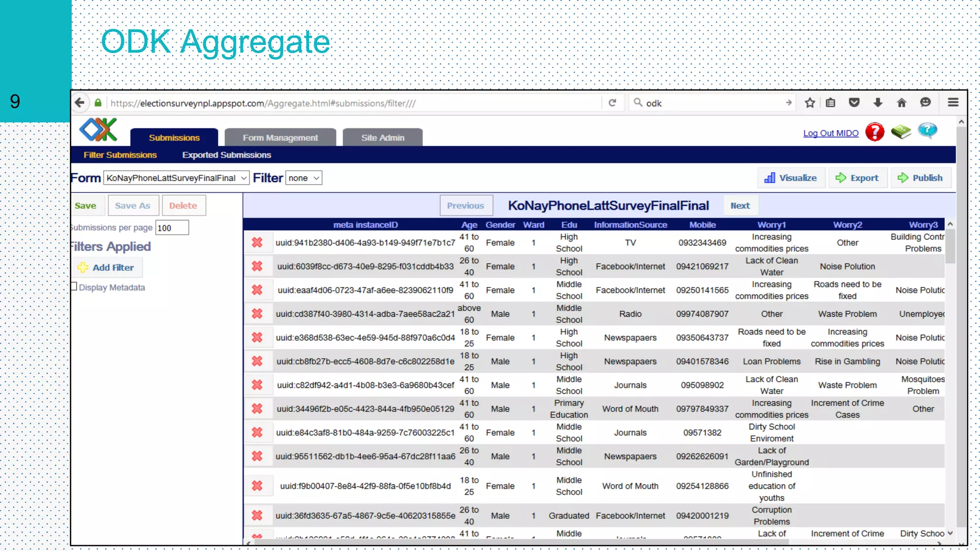980x551 pixels.
Task: Click the Export button
Action: pos(857,178)
